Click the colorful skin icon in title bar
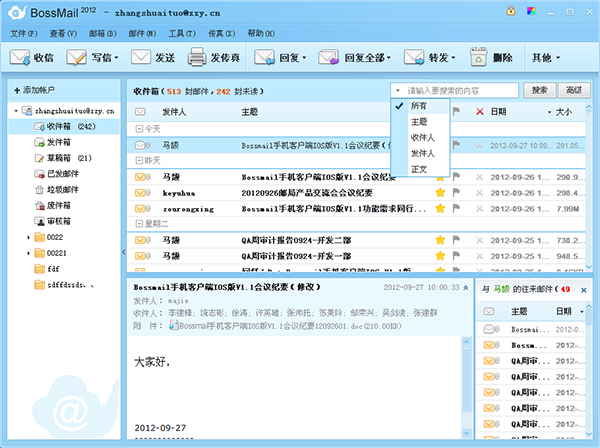This screenshot has height=448, width=600. coord(531,11)
